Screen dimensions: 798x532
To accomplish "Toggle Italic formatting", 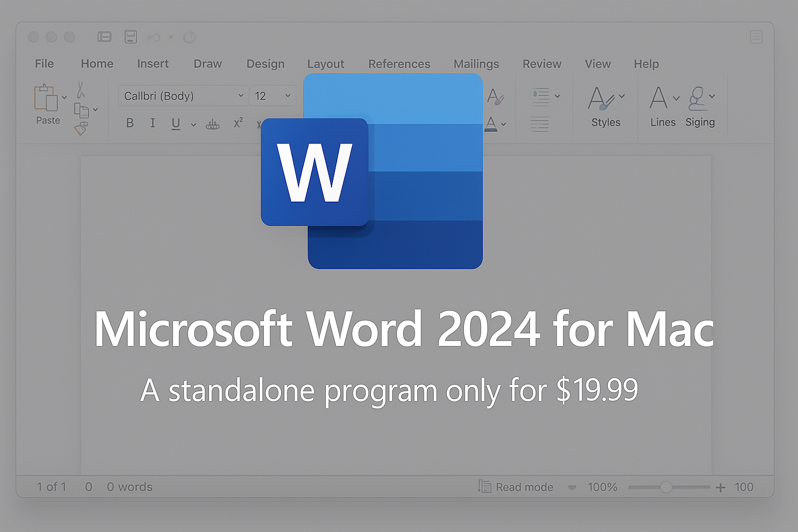I will [x=152, y=123].
